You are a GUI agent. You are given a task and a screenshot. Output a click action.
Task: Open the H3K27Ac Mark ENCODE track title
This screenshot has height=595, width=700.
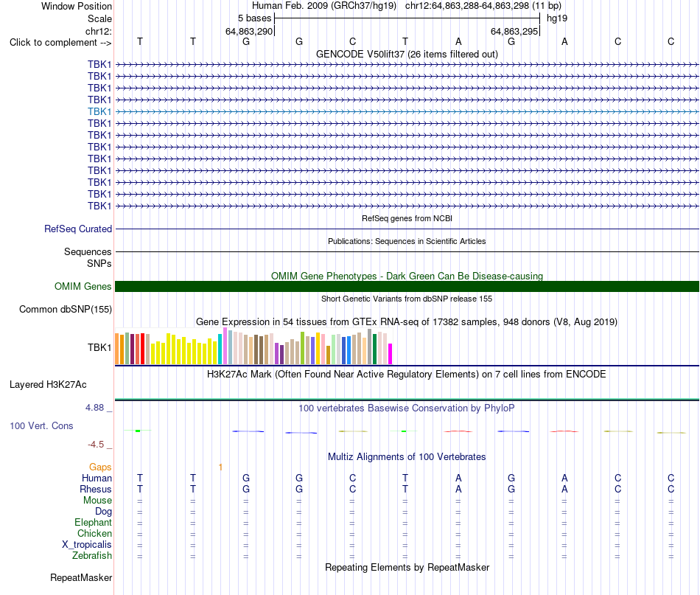[x=407, y=375]
